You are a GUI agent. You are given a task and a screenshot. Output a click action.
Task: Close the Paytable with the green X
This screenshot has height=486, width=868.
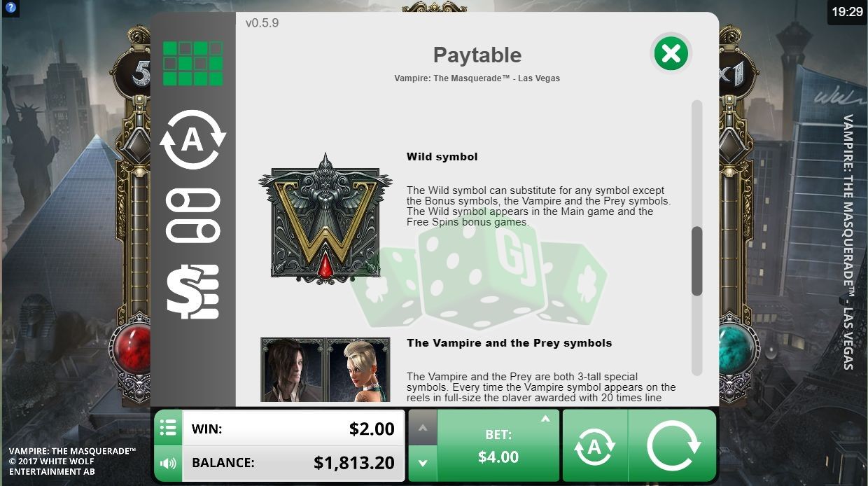tap(671, 53)
